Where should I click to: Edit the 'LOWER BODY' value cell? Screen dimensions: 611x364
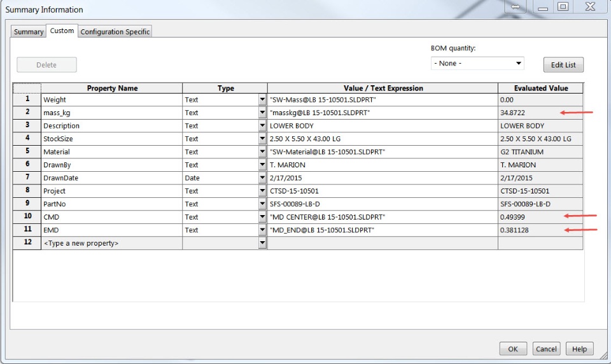(x=383, y=126)
